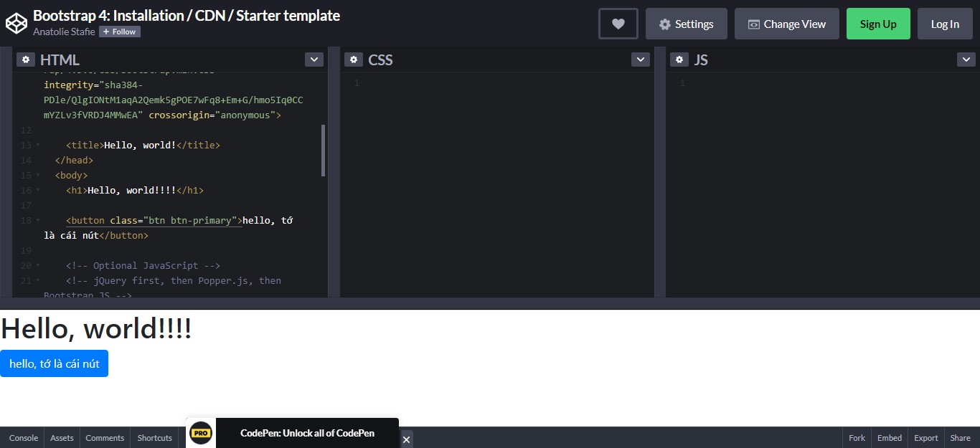Click the green Sign Up button
This screenshot has height=448, width=980.
[x=878, y=23]
